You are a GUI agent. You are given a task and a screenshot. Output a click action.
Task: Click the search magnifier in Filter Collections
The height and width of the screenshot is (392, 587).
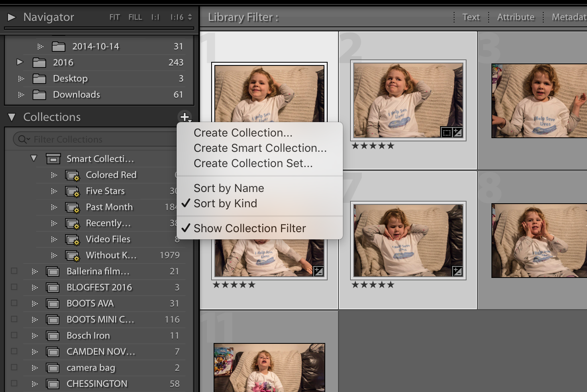tap(24, 139)
